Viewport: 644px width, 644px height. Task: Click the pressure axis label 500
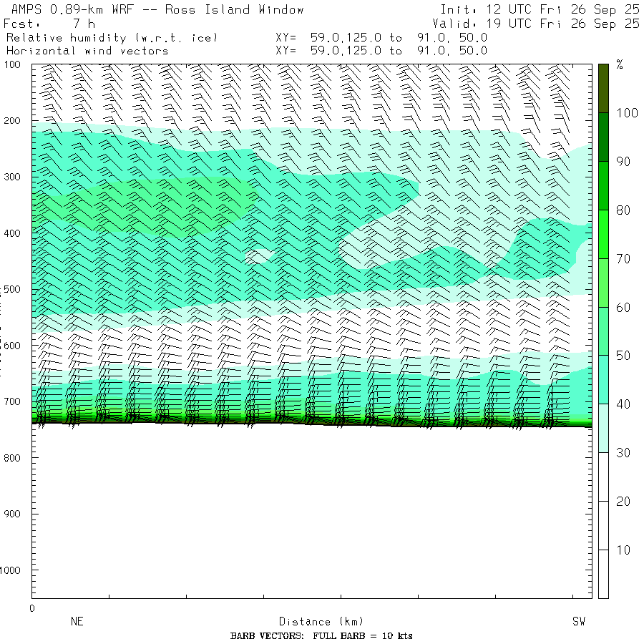pyautogui.click(x=12, y=289)
